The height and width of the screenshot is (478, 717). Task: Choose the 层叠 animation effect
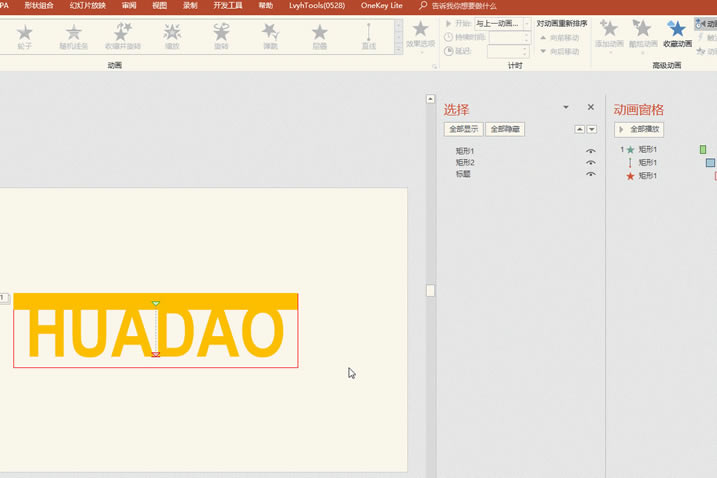320,37
